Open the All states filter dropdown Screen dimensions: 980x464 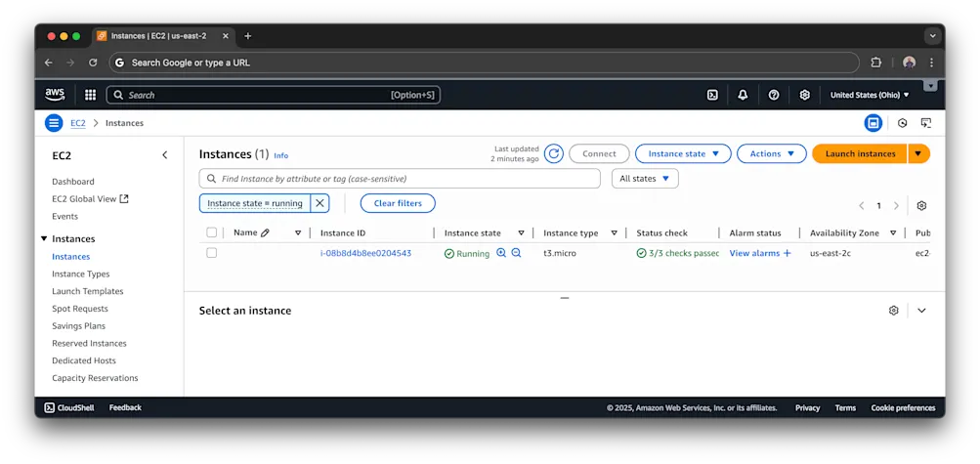point(645,179)
